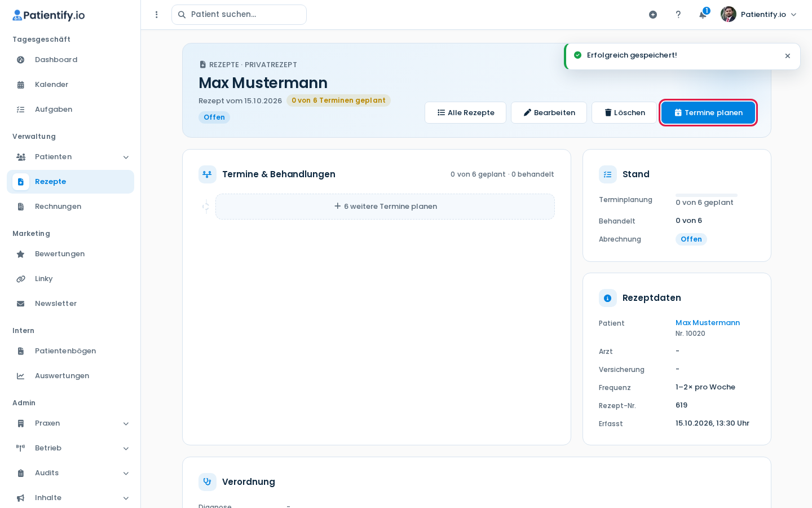Click the Rezeptdaten info icon

click(x=608, y=298)
